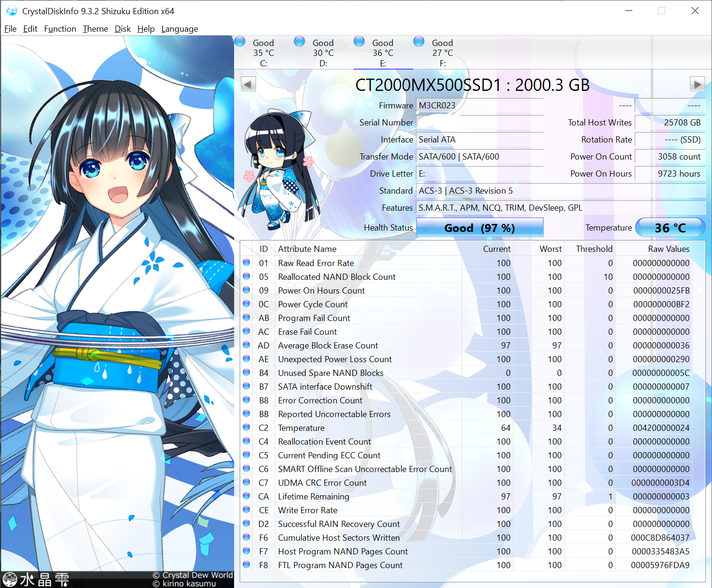712x588 pixels.
Task: Click the Total Host Writes 25708 GB value
Action: (x=670, y=123)
